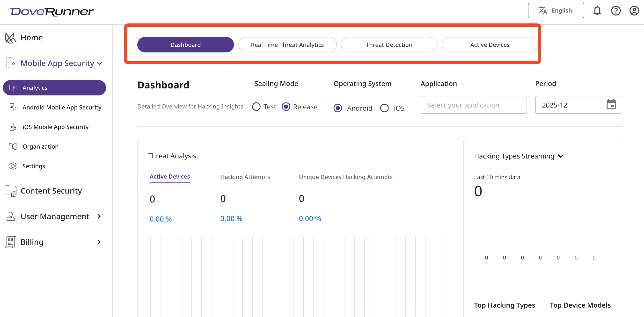Switch to Real Time Threat Analytics tab
644x317 pixels.
coord(287,45)
